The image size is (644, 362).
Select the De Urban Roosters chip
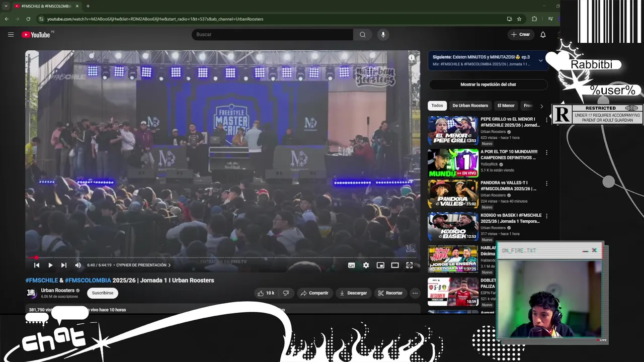pos(470,106)
